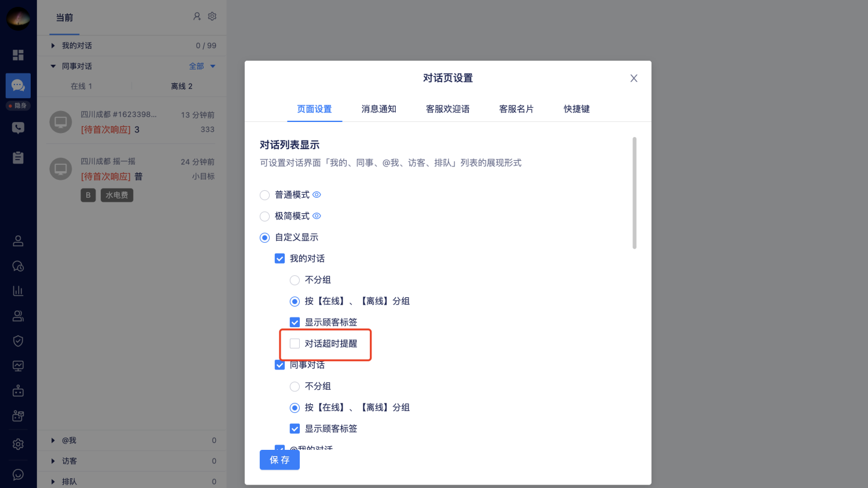
Task: Collapse 同事对话 list
Action: pyautogui.click(x=53, y=66)
